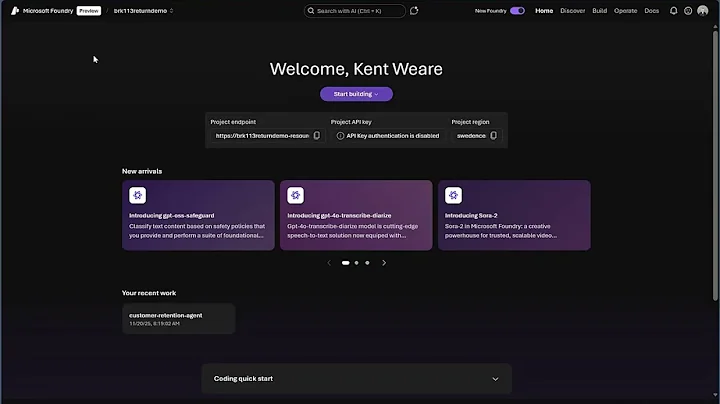Click the gpt-4o-transcribe-diarize card model icon
This screenshot has height=404, width=720.
pyautogui.click(x=295, y=195)
